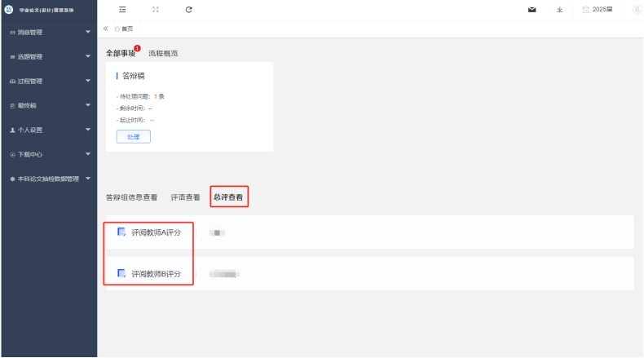This screenshot has width=644, height=358.
Task: Collapse the sidebar using the menu fold icon
Action: pyautogui.click(x=122, y=9)
